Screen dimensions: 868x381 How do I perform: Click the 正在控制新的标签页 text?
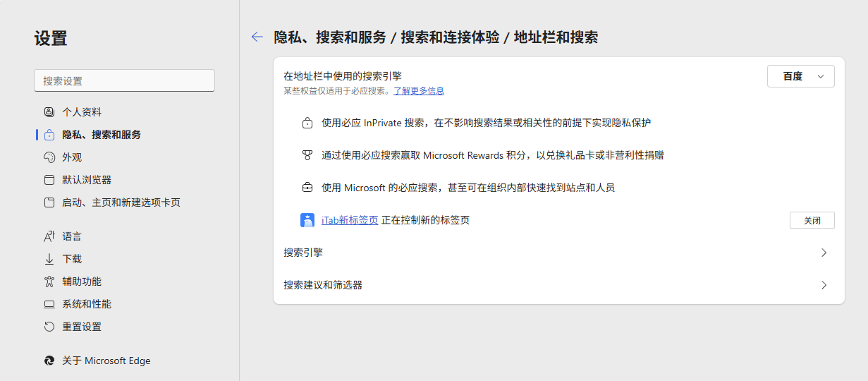(x=425, y=220)
